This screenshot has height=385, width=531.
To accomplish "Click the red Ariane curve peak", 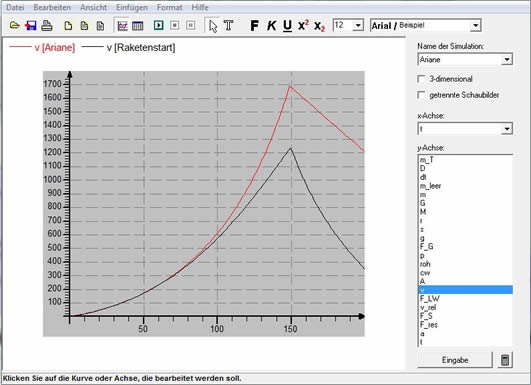I will (x=290, y=86).
